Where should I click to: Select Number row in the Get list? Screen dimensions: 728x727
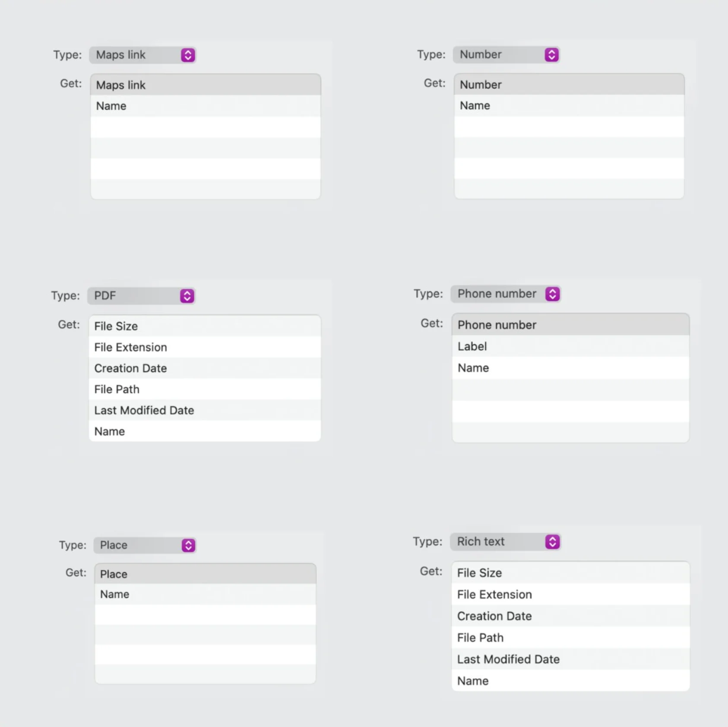pyautogui.click(x=569, y=85)
